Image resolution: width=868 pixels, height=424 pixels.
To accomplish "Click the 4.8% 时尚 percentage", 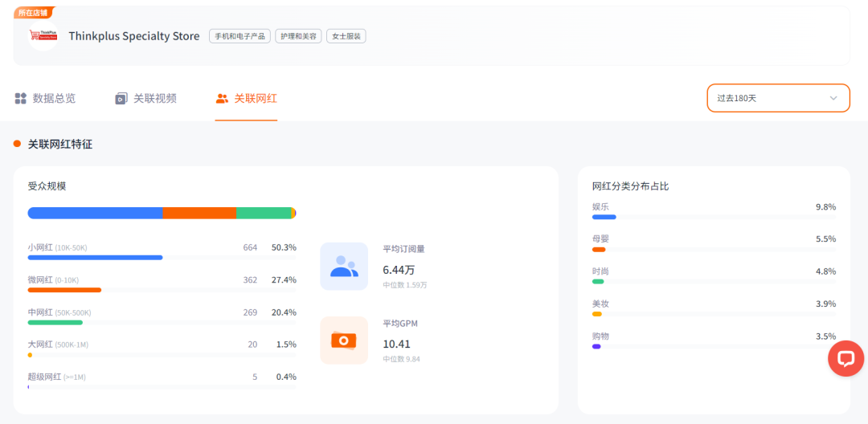I will [825, 271].
